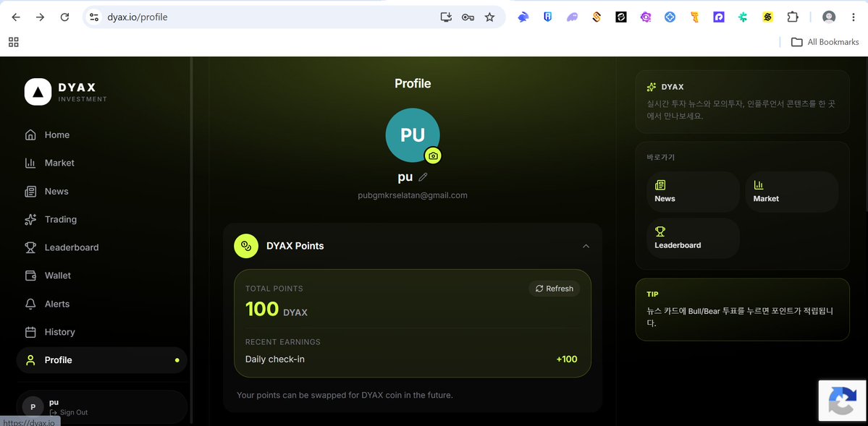Open the News shortcut card
This screenshot has height=426, width=868.
pos(693,192)
